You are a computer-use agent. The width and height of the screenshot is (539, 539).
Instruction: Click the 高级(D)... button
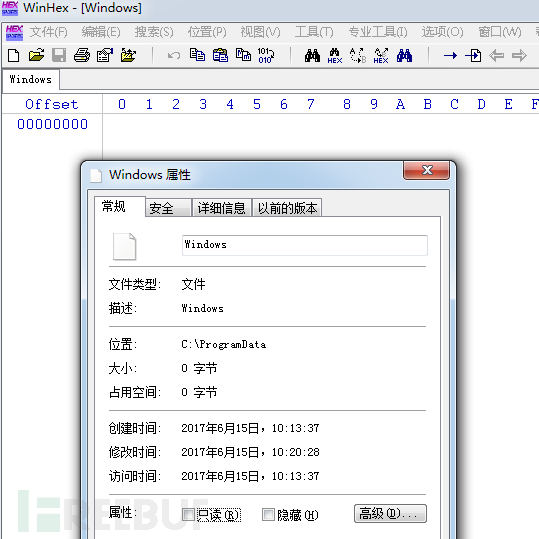tap(390, 514)
